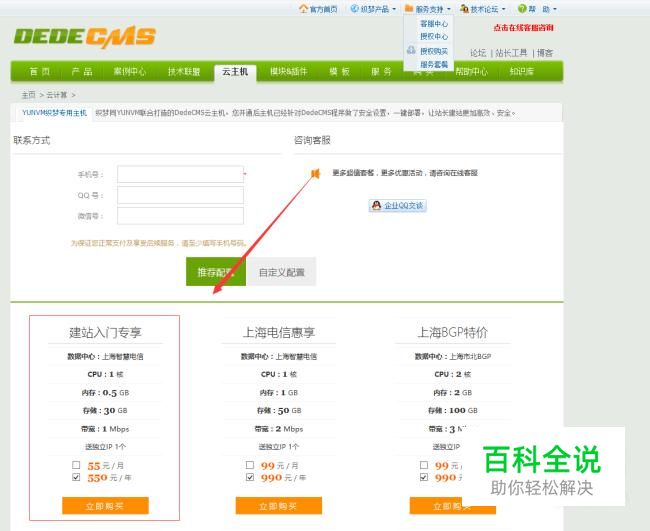This screenshot has width=650, height=531.
Task: Switch to the 推荐配置 tab button
Action: tap(216, 272)
